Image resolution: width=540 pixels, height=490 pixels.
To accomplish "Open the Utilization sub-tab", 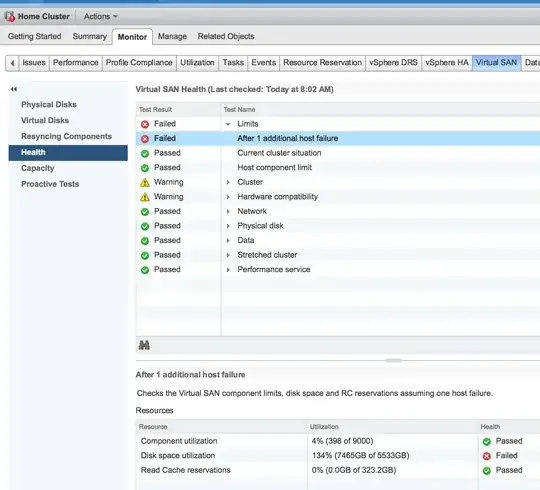I will click(197, 63).
